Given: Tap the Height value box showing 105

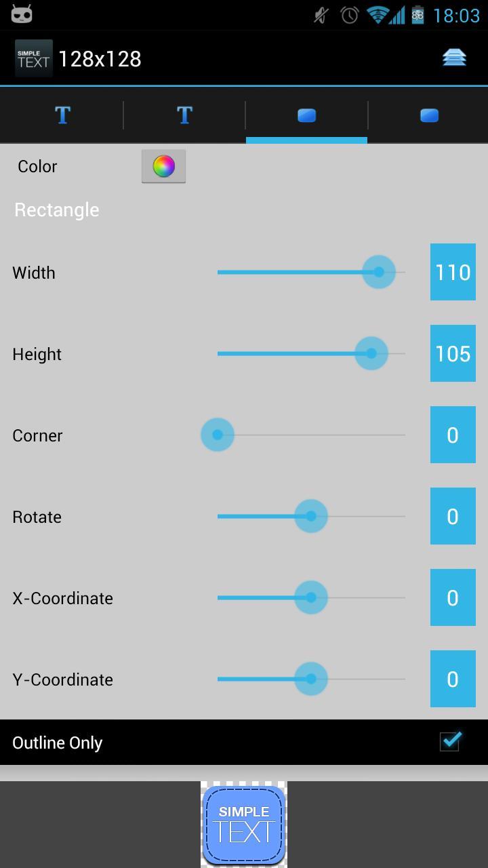Looking at the screenshot, I should click(453, 353).
